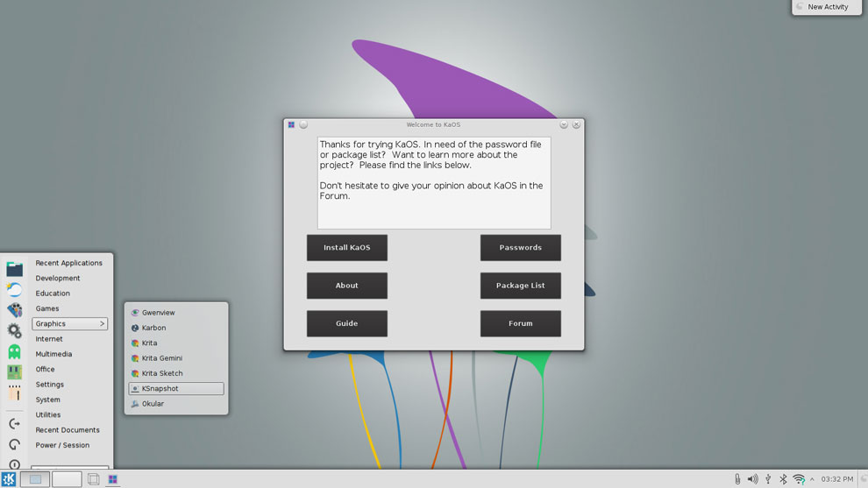Close the Welcome to KaOS window

point(576,125)
